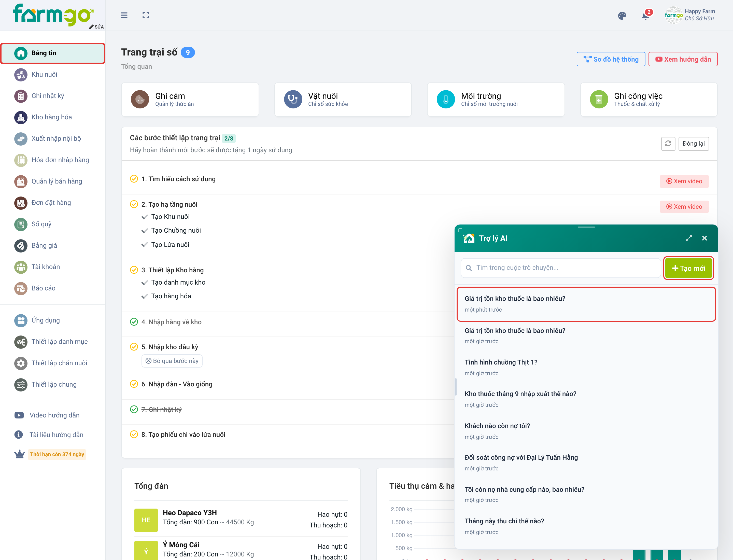Open the Môi trường card
This screenshot has width=733, height=560.
pos(496,99)
